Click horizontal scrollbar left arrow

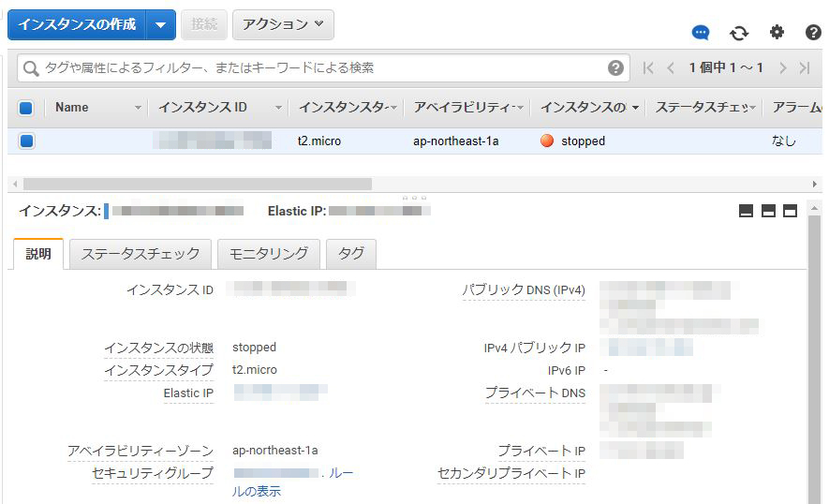coord(15,184)
